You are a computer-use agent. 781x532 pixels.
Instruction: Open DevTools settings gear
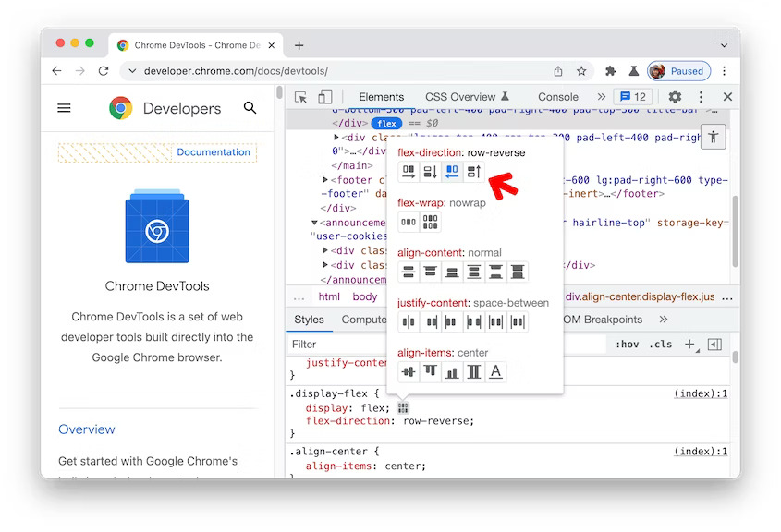click(x=675, y=96)
